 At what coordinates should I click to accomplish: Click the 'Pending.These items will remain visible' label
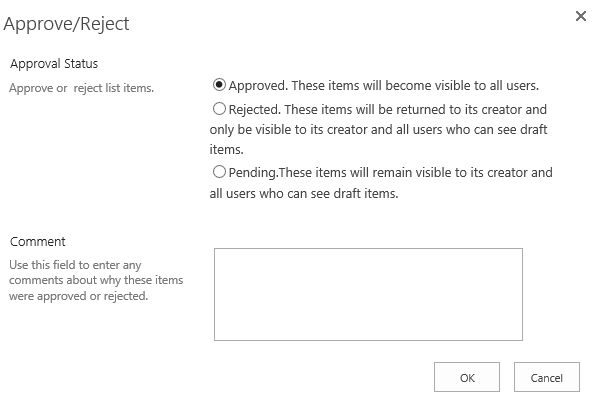click(x=390, y=173)
